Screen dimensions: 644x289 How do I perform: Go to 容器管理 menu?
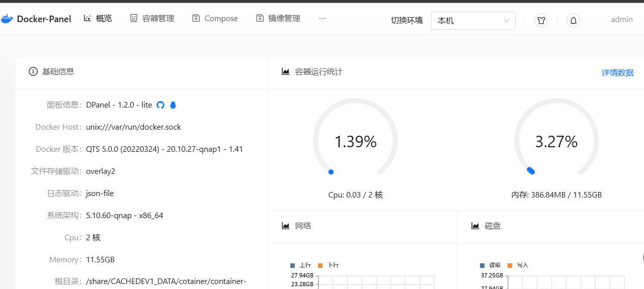pos(152,19)
